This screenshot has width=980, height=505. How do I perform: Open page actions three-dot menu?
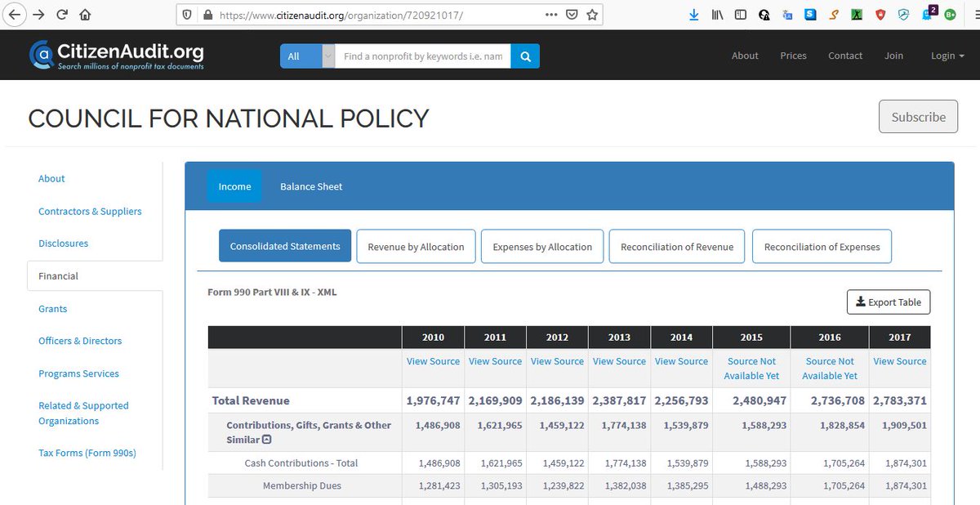pos(552,15)
